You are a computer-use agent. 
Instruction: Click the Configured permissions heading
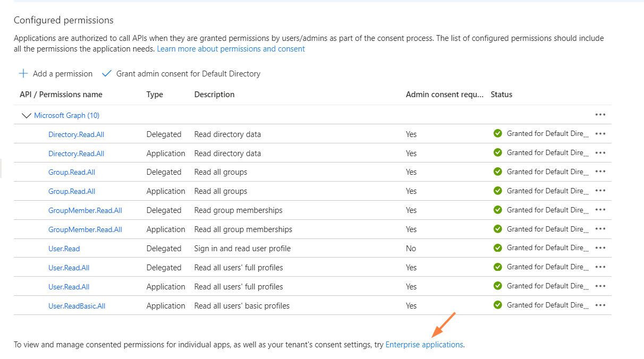[x=64, y=20]
